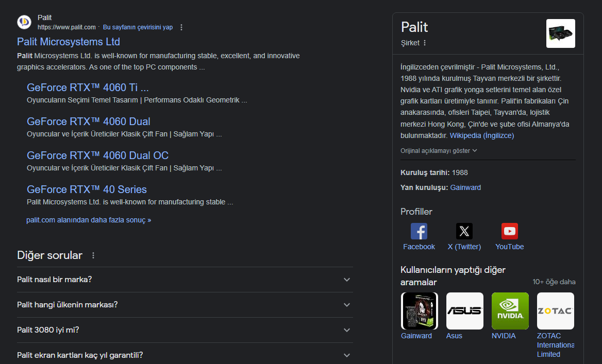Open three-dot menu beside palit.com URL

point(181,27)
